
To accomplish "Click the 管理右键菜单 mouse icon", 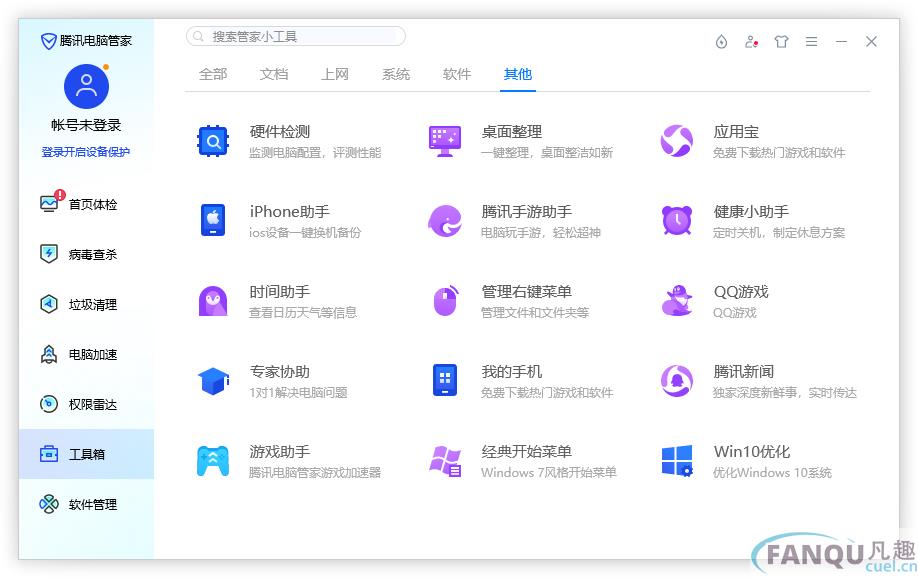I will coord(445,301).
